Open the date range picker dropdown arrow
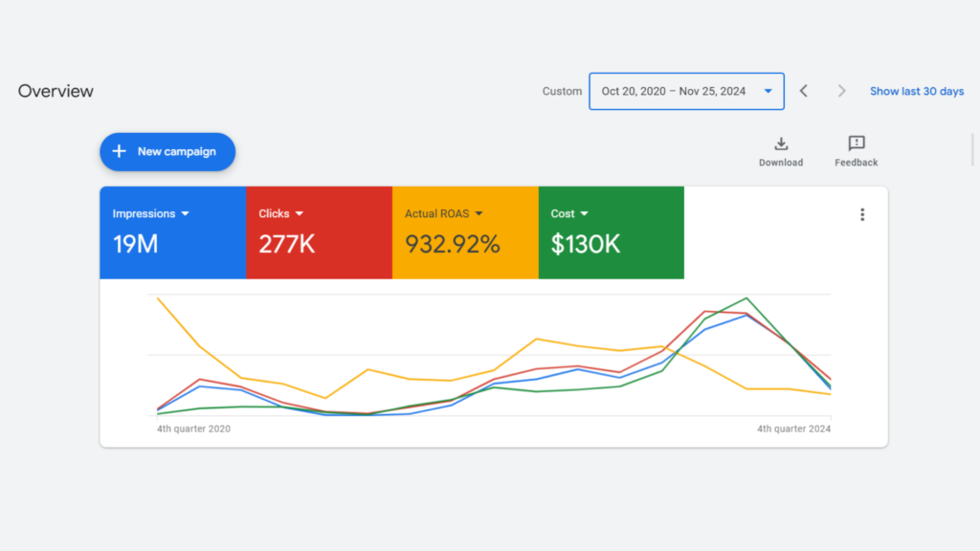This screenshot has width=980, height=551. [768, 91]
